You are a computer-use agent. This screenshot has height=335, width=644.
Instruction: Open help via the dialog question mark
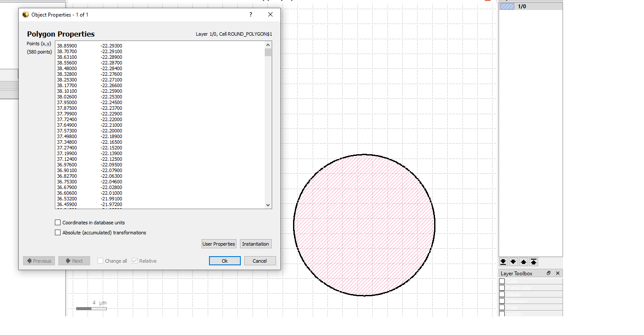tap(250, 14)
